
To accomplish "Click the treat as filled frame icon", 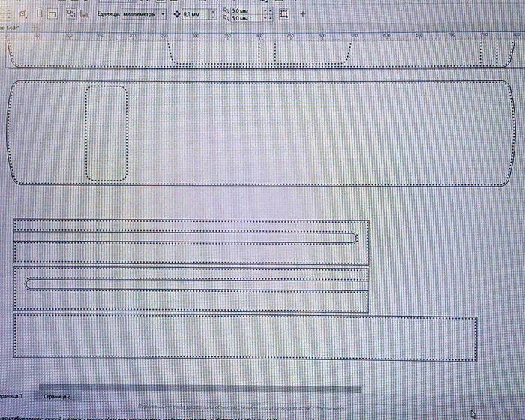I will [x=284, y=14].
